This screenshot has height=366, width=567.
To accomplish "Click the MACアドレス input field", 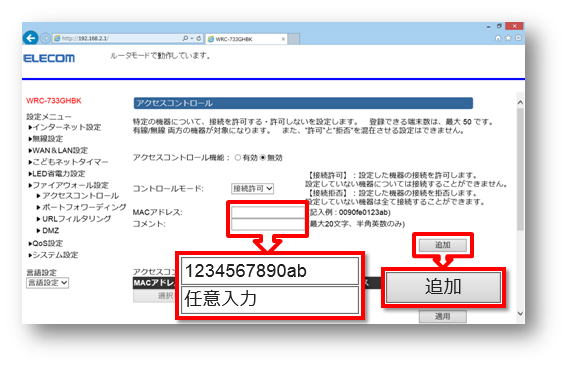I will click(x=268, y=212).
